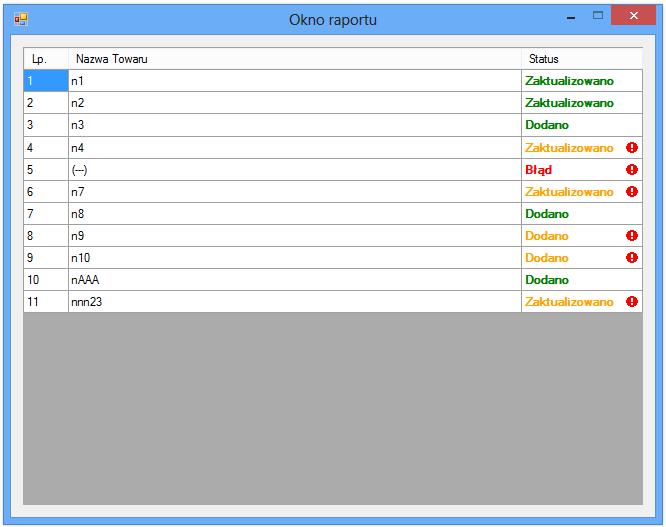Screen dimensions: 666x527
Task: Click the error icon in the n10 row
Action: point(631,258)
